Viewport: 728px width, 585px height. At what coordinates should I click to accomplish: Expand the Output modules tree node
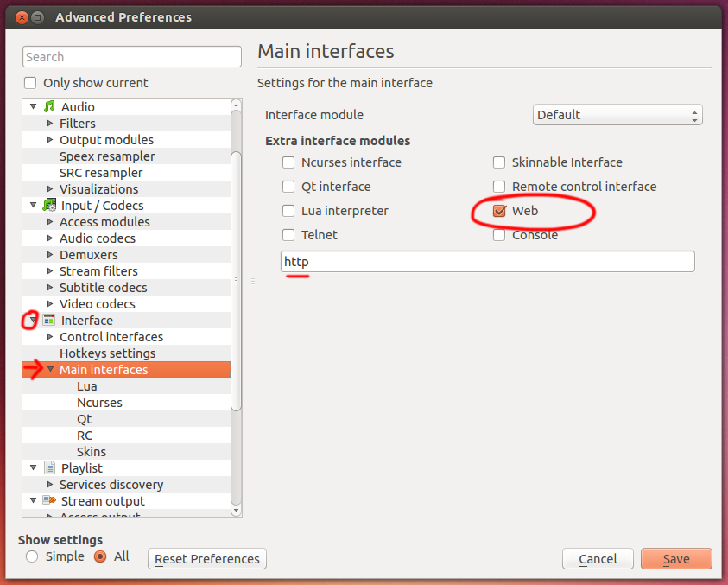(x=50, y=140)
